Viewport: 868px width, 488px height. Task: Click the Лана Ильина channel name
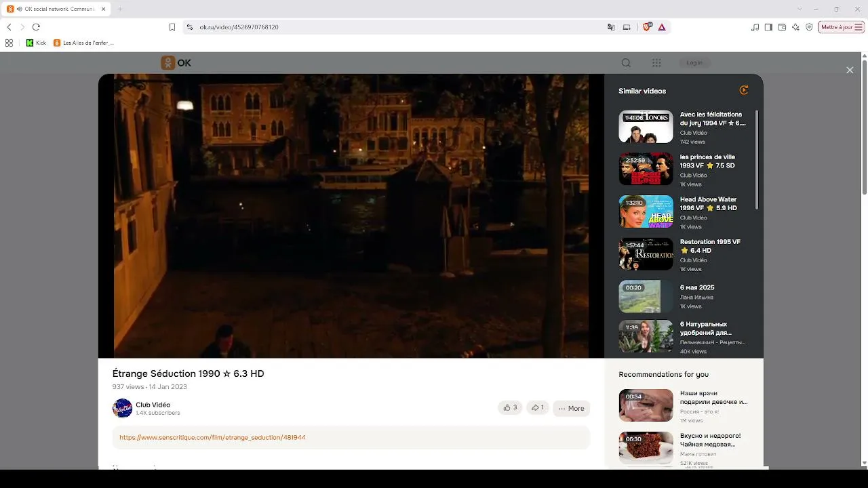[696, 297]
